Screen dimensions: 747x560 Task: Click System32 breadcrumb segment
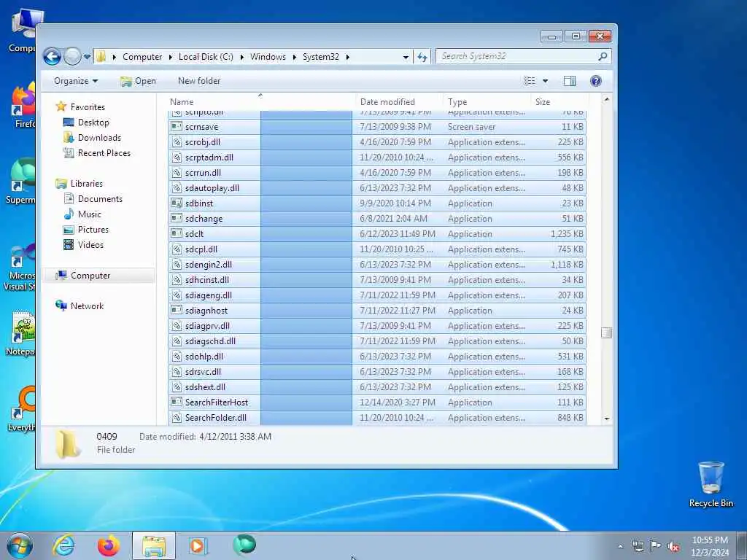coord(321,57)
